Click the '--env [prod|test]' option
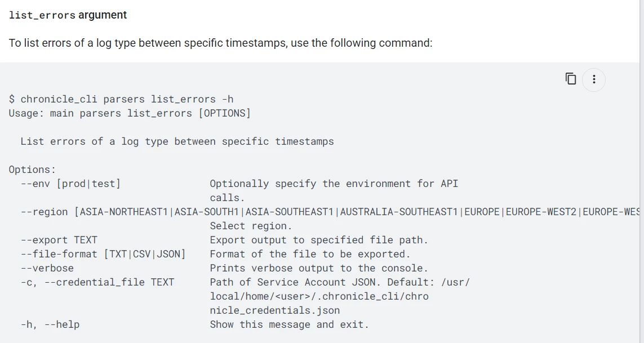644x343 pixels. 70,184
